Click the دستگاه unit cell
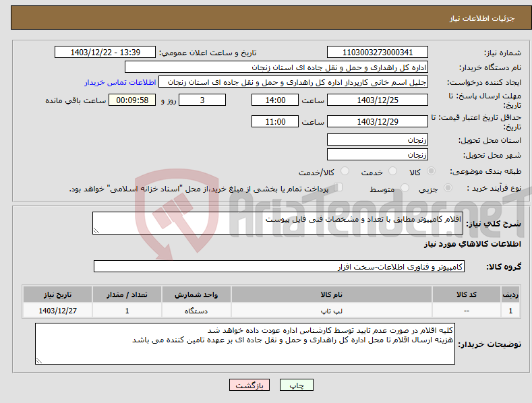Screen dimensions: 532x403 pyautogui.click(x=196, y=311)
